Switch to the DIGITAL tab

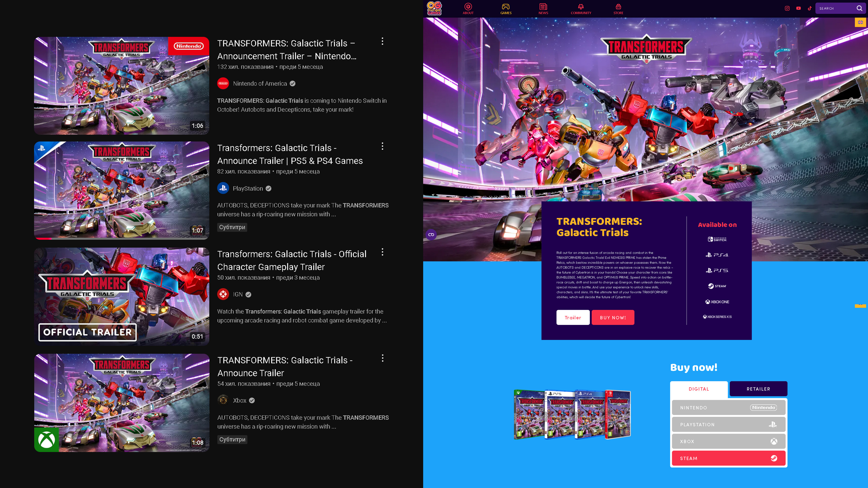(699, 389)
